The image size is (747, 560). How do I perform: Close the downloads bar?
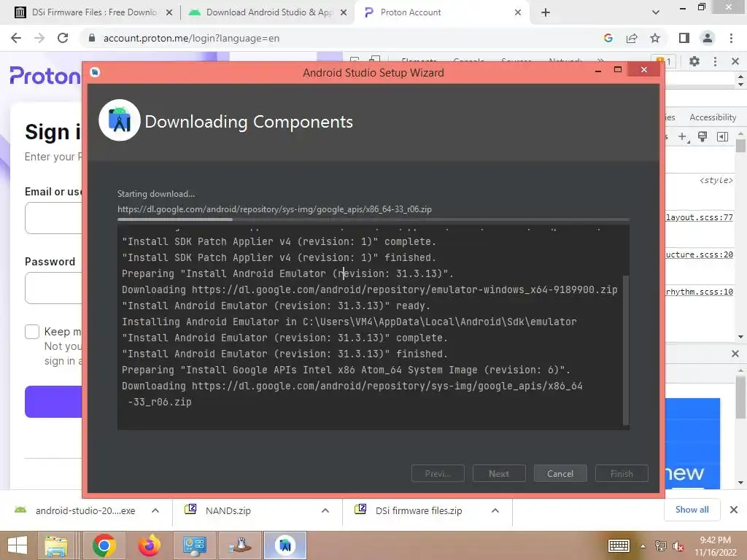(x=734, y=510)
